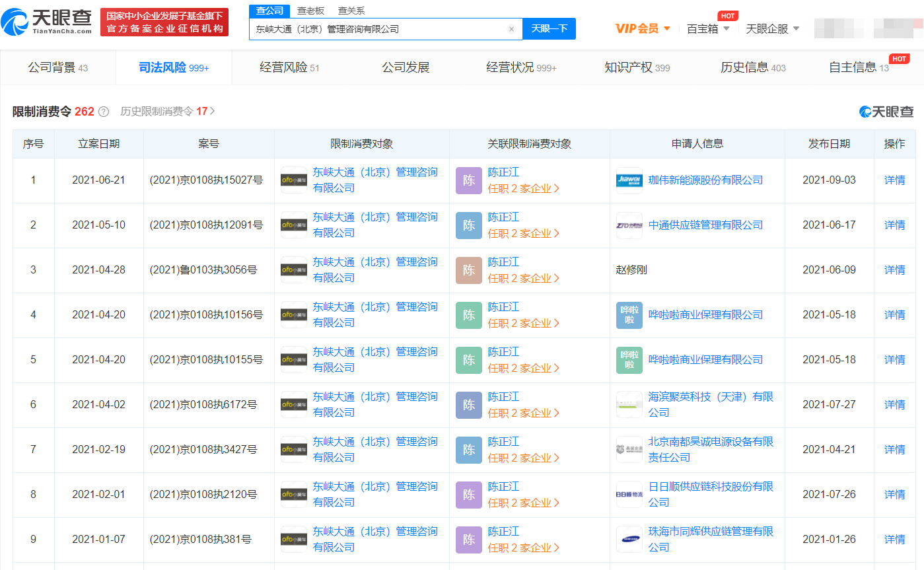Click the 陈 avatar in row 1

pos(469,180)
